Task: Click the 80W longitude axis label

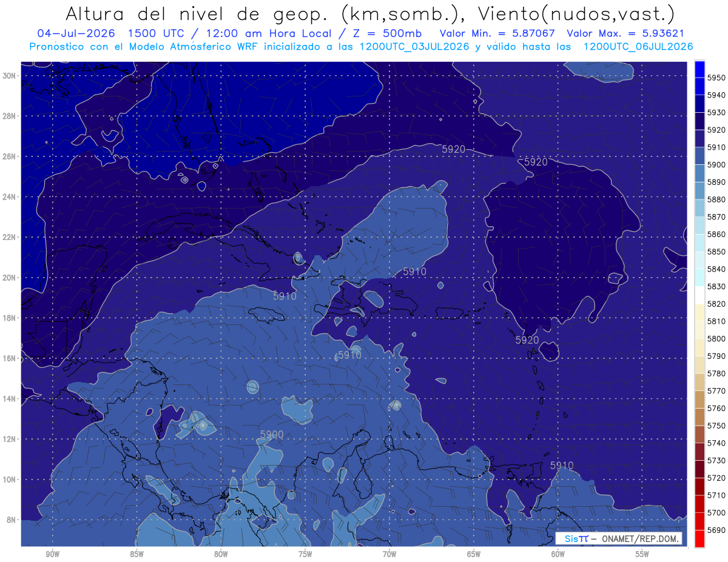Action: click(221, 554)
